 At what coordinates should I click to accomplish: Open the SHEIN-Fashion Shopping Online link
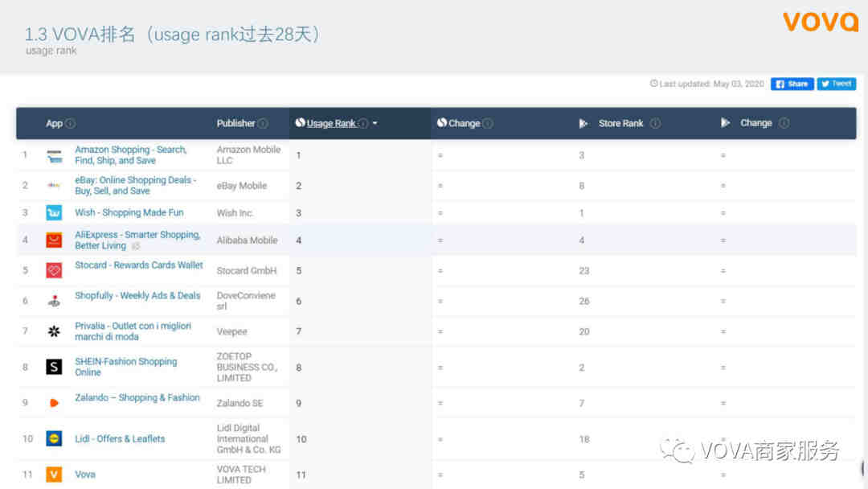coord(126,367)
